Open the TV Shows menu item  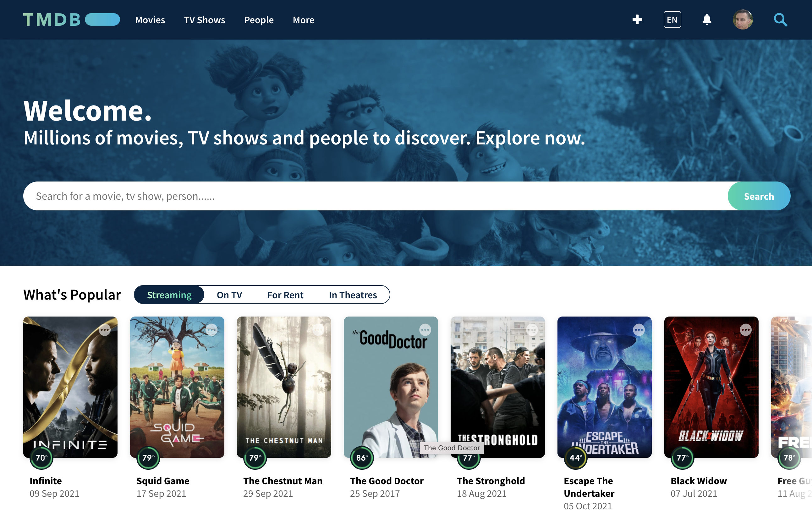coord(204,19)
